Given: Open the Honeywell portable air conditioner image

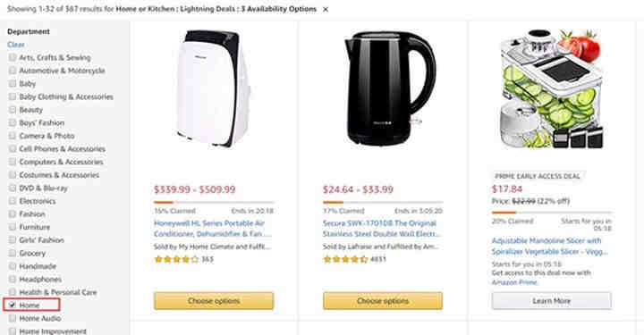Looking at the screenshot, I should coord(214,88).
